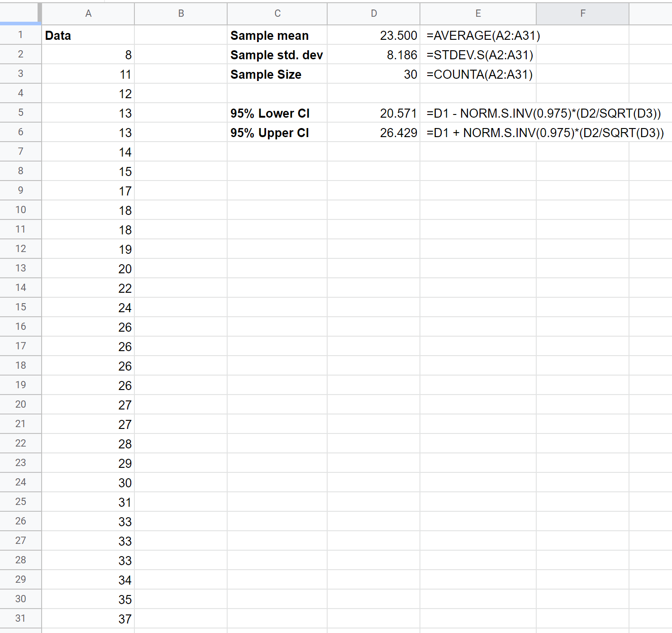Select row 1 header
The height and width of the screenshot is (633, 672).
[20, 35]
